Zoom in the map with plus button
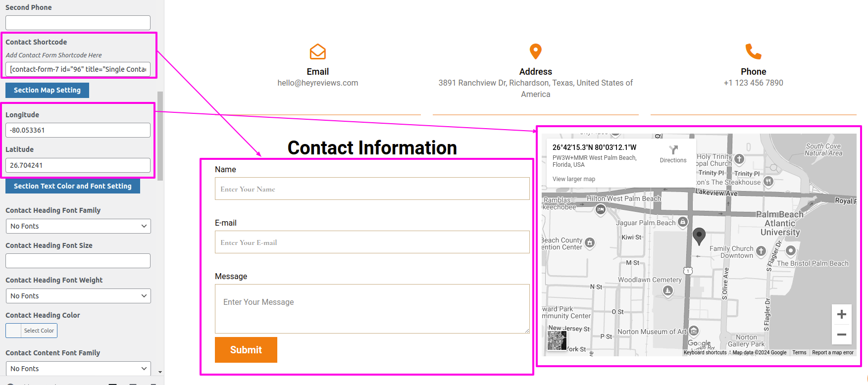Screen dimensions: 868x385 (841, 314)
